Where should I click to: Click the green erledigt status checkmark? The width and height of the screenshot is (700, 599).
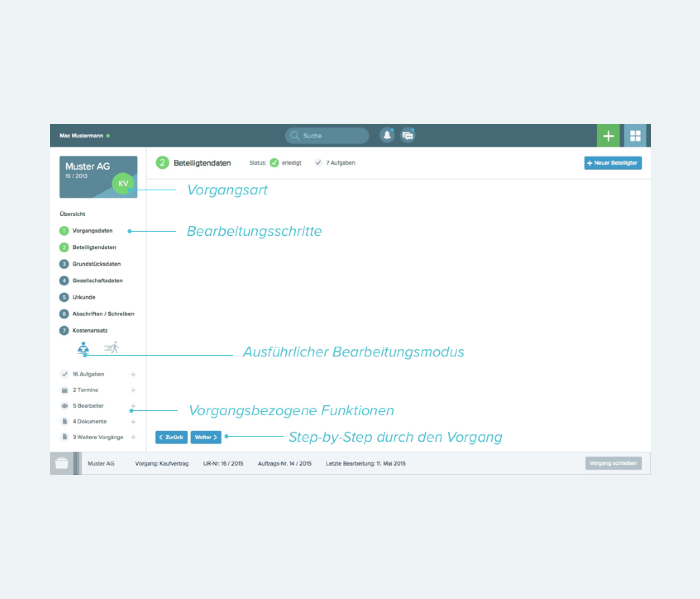pos(274,163)
